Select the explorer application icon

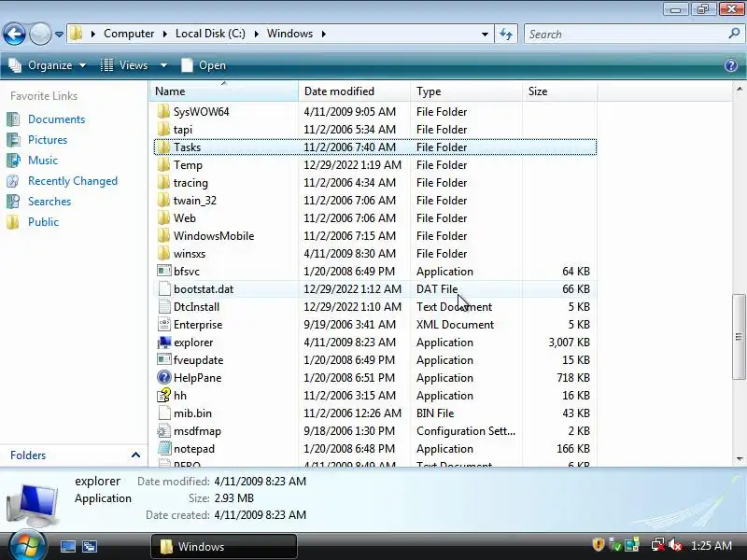pyautogui.click(x=164, y=342)
